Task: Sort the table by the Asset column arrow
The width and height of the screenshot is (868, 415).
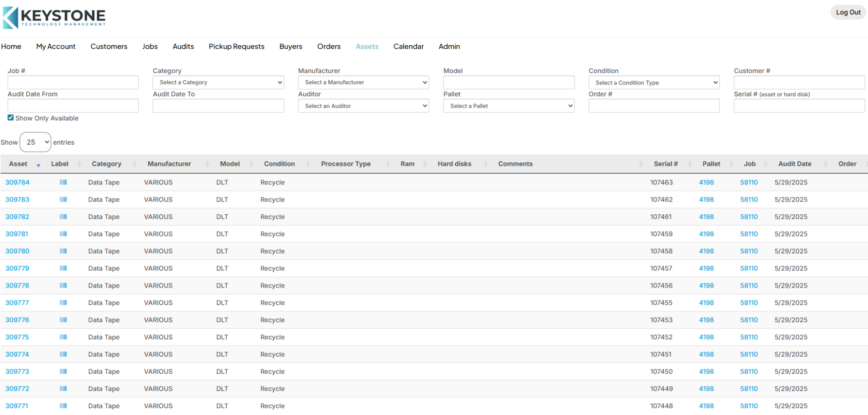Action: [38, 165]
